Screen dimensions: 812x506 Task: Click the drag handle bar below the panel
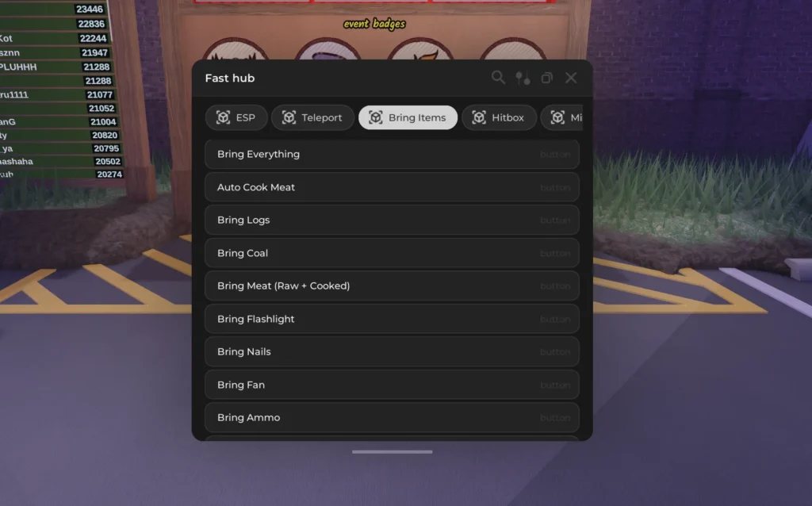(393, 452)
